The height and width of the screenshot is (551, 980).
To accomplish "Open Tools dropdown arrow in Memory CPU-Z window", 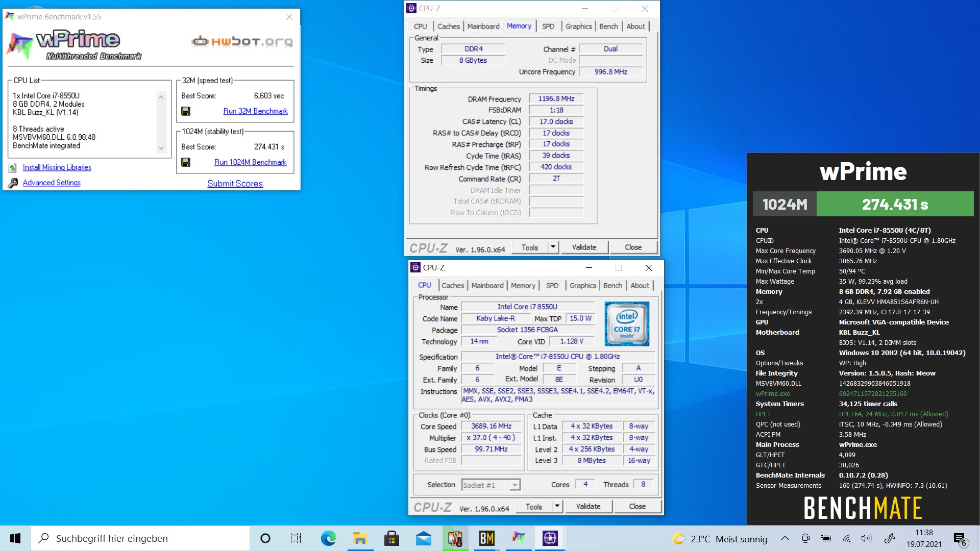I will (x=553, y=247).
